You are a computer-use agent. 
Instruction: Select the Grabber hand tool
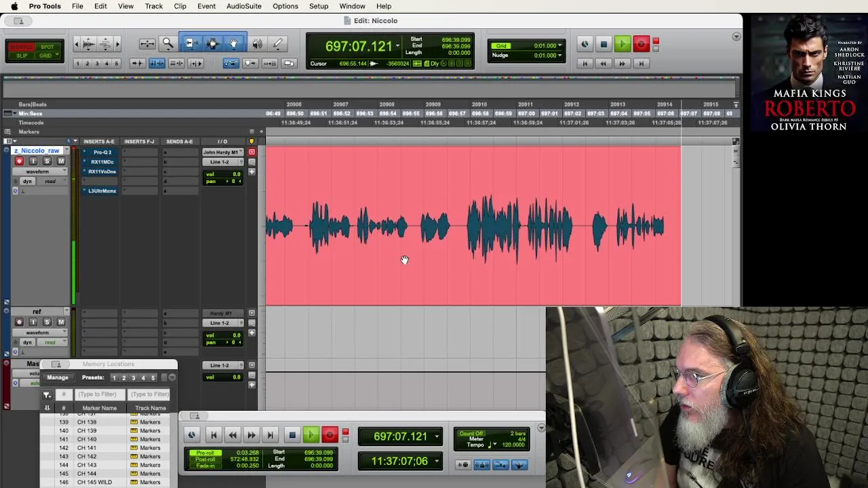tap(233, 44)
